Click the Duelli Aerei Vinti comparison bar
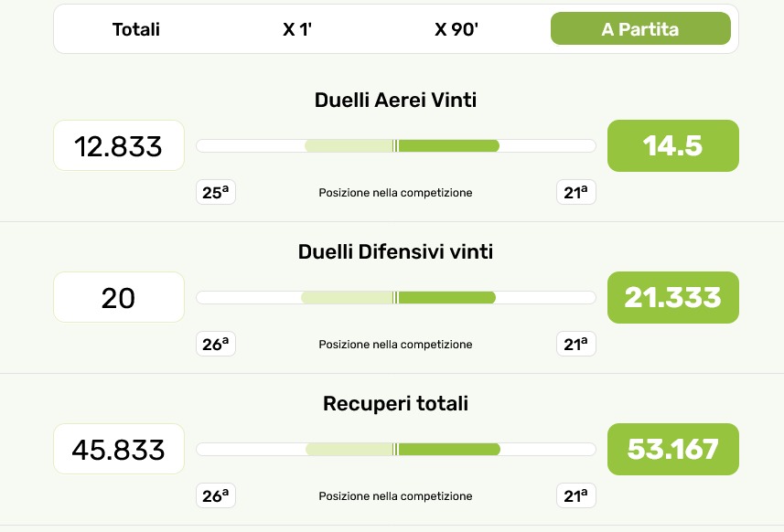This screenshot has width=784, height=532. pos(395,145)
